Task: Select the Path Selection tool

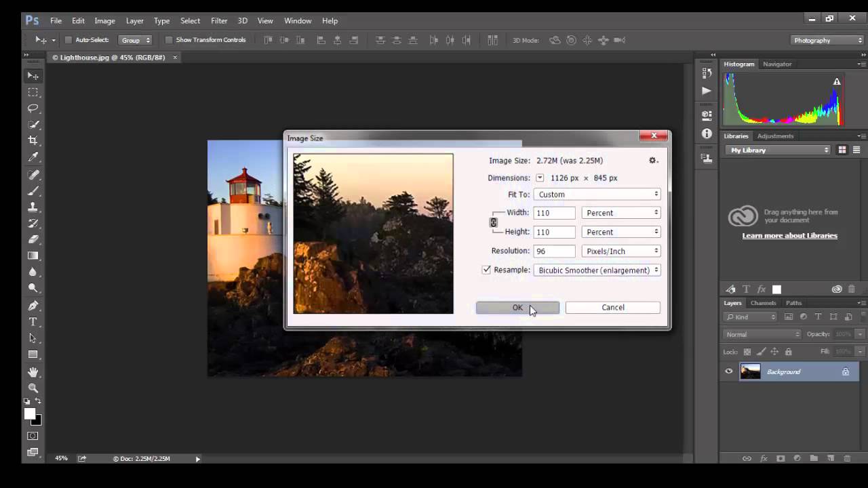Action: [x=33, y=338]
